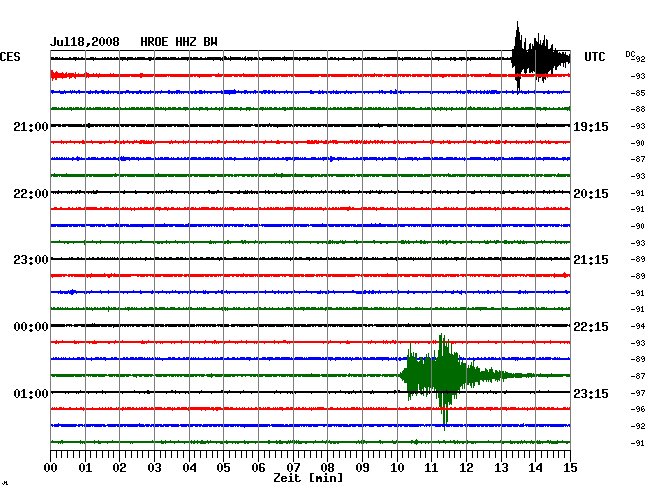This screenshot has height=494, width=650.
Task: Click x-axis minute tick label 06
Action: point(258,468)
